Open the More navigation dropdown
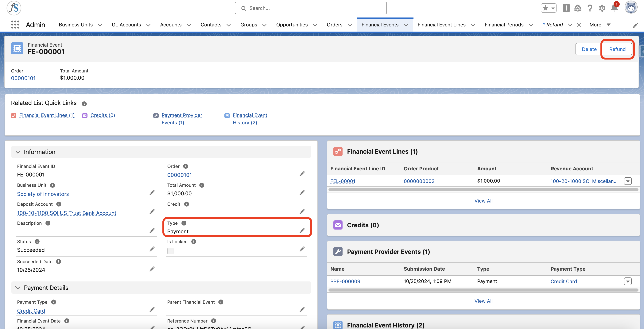Screen dimensions: 644x329 (x=600, y=25)
